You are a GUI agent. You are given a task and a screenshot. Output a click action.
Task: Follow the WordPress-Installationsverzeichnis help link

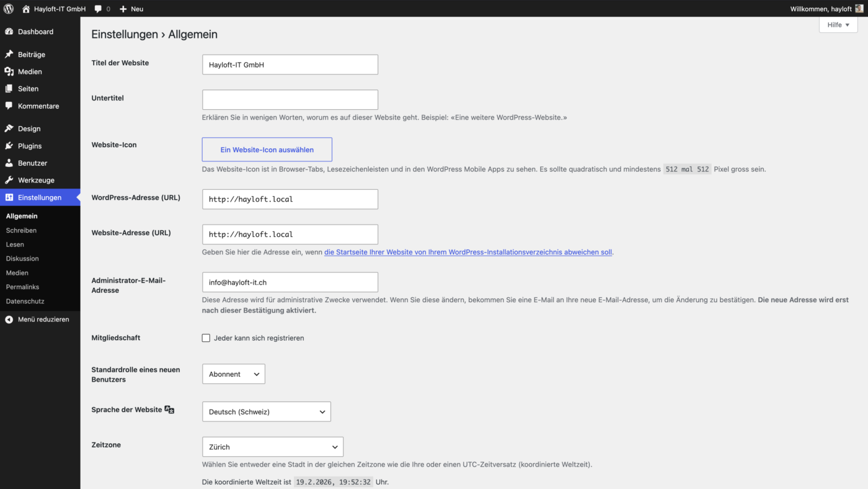coord(468,253)
